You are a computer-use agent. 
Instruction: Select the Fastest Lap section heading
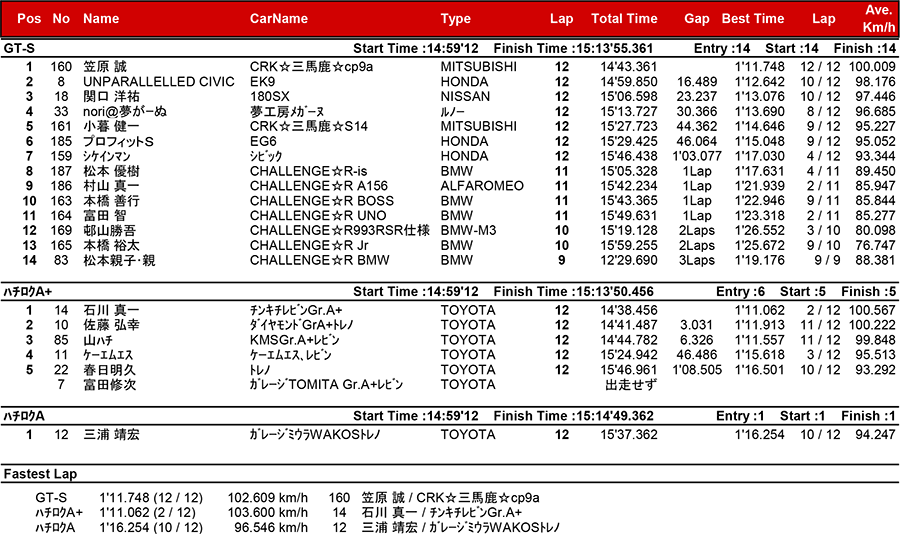pos(40,474)
